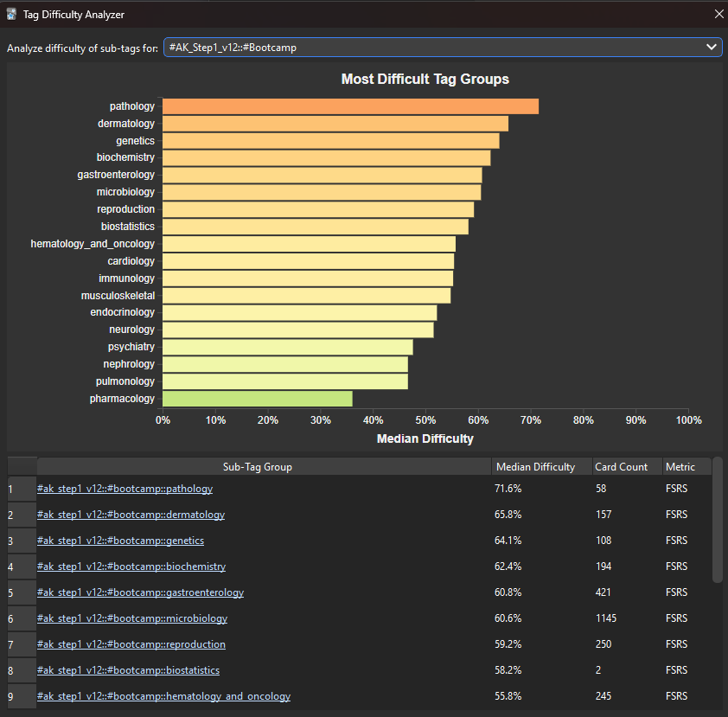
Task: Sort table by Sub-Tag Group column
Action: pos(259,466)
